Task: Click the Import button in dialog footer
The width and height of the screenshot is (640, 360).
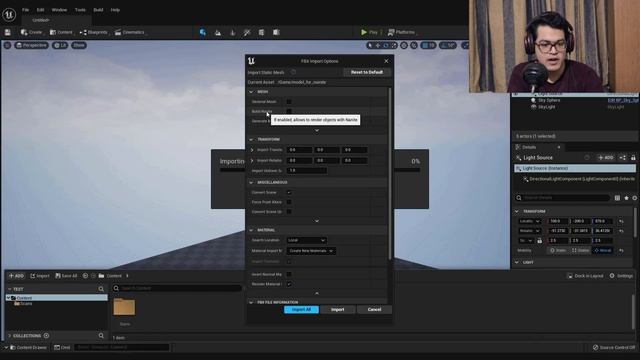Action: [338, 310]
